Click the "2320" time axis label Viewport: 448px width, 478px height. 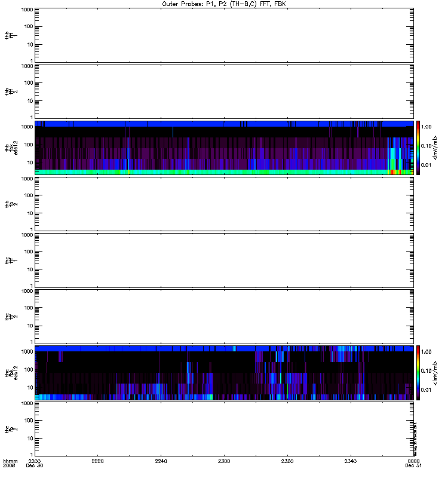pos(287,461)
